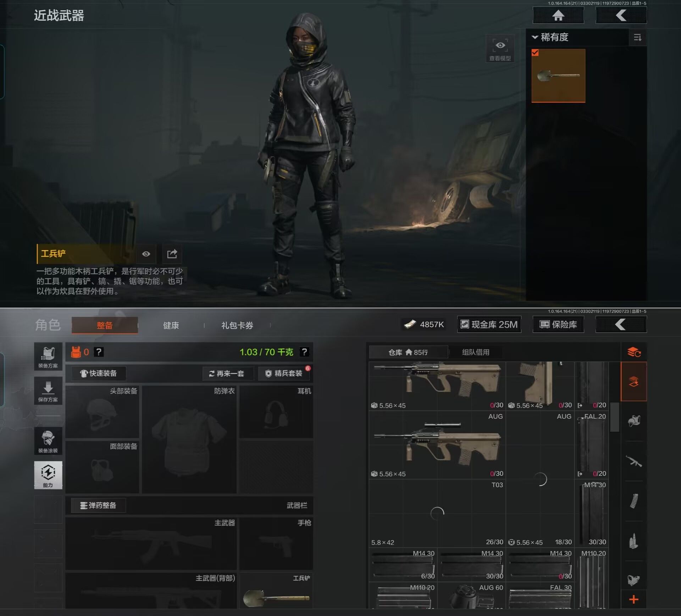Toggle eye icon next to 工兵铲
Image resolution: width=681 pixels, height=616 pixels.
coord(146,254)
